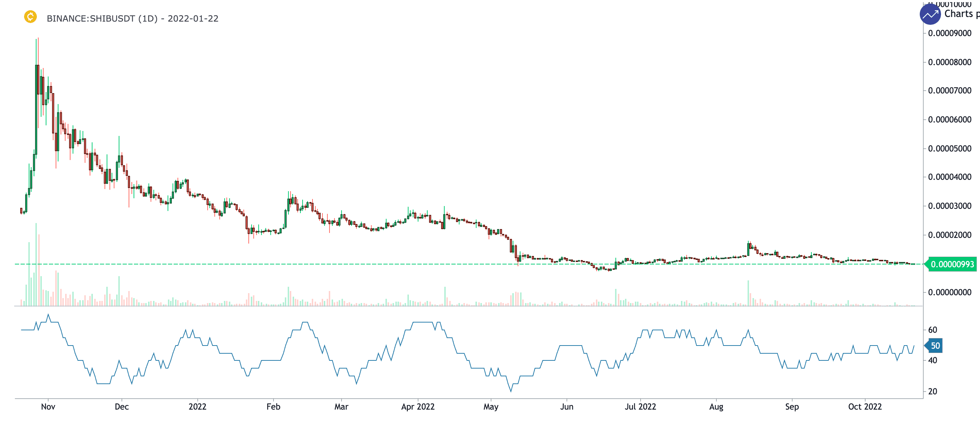
Task: Click the 0.00005000 price axis label
Action: click(x=950, y=149)
